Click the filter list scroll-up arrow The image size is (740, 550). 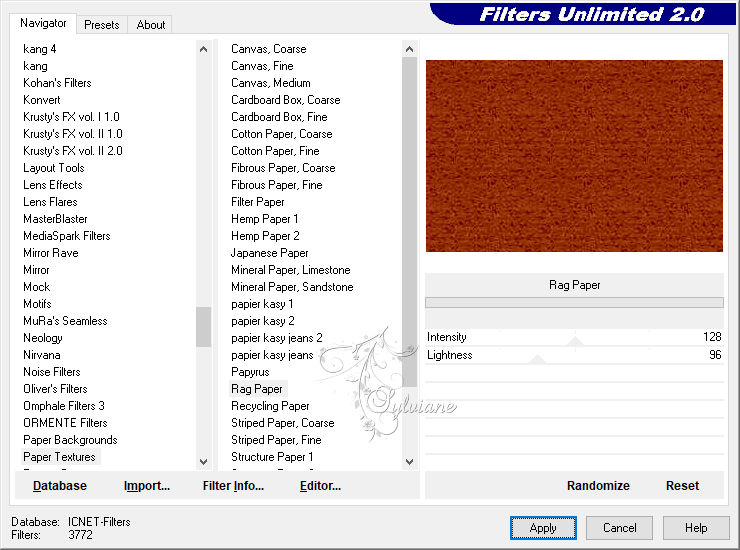409,49
